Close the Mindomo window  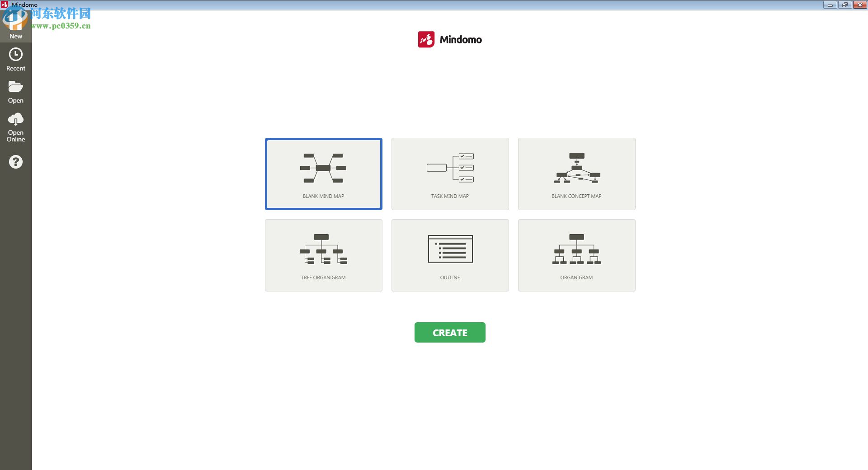click(859, 5)
